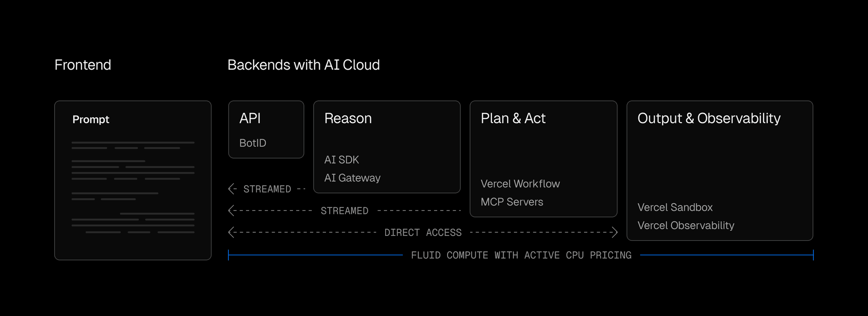Click the Backends with AI Cloud heading
868x316 pixels.
(303, 65)
